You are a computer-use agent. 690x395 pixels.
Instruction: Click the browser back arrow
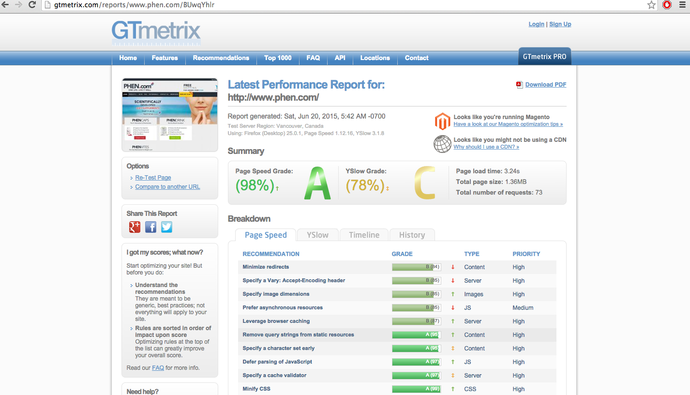5,4
